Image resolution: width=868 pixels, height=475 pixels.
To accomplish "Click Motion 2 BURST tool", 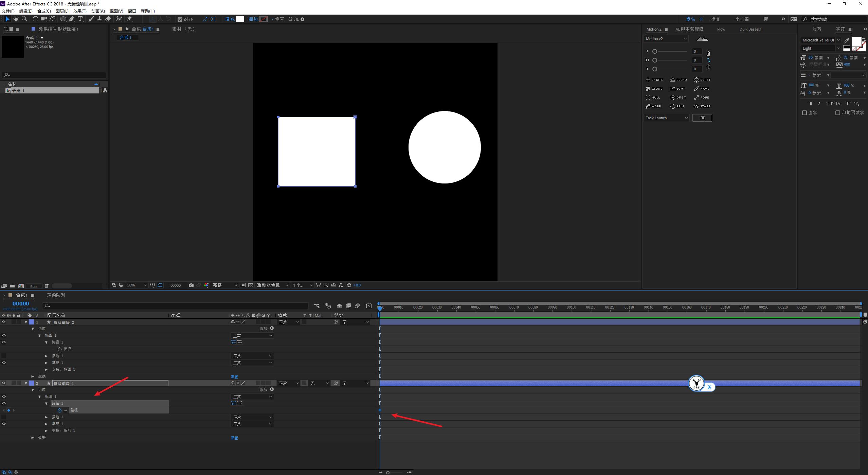I will point(702,80).
